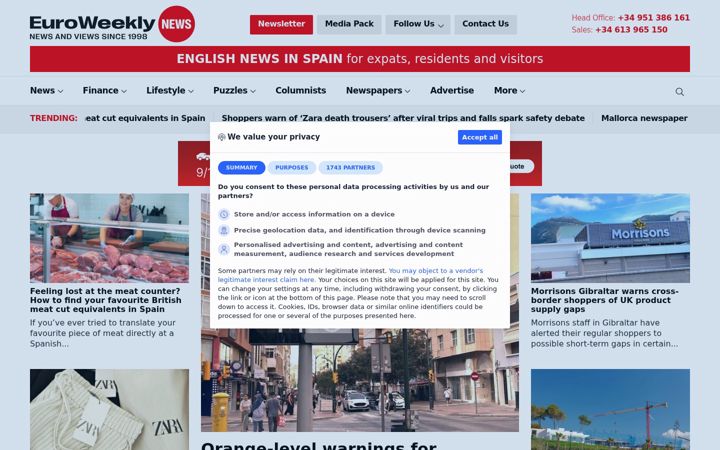
Task: Expand the Finance dropdown menu
Action: coord(105,90)
